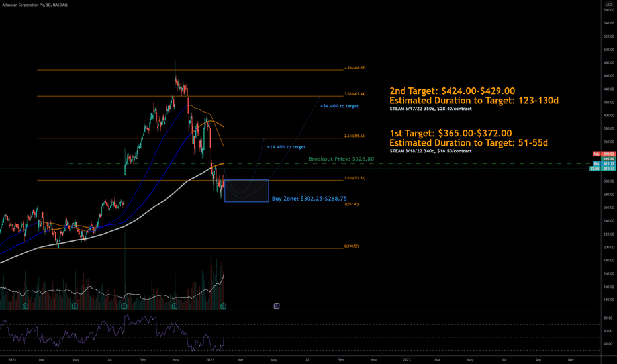Click the earnings marker near November 2021
Screen dimensions: 617x364
174,306
